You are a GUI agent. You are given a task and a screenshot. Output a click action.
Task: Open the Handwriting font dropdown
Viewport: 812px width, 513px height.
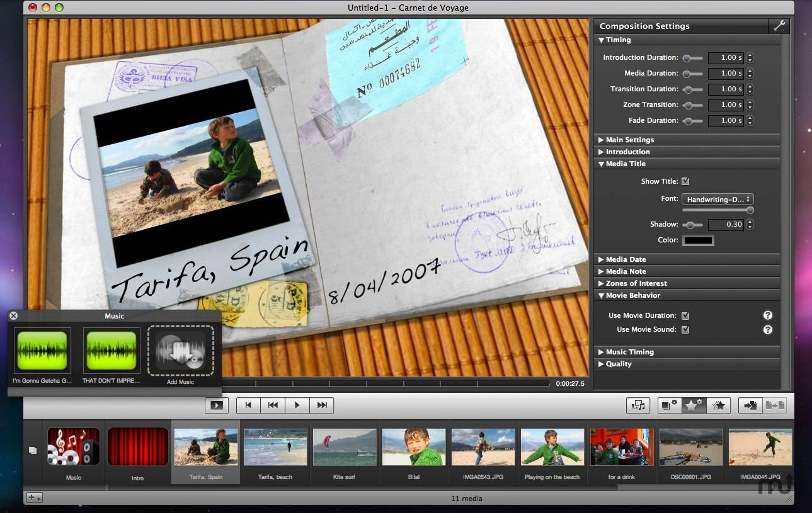coord(718,200)
